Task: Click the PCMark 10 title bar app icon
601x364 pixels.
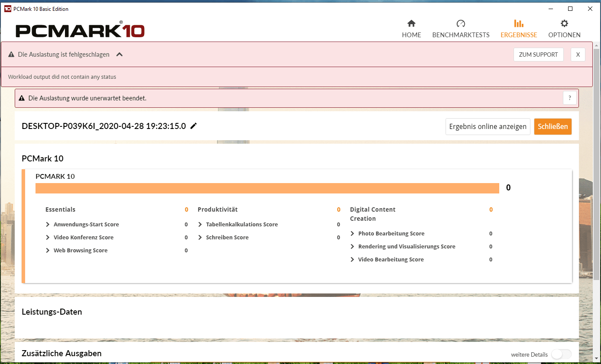Action: 7,9
